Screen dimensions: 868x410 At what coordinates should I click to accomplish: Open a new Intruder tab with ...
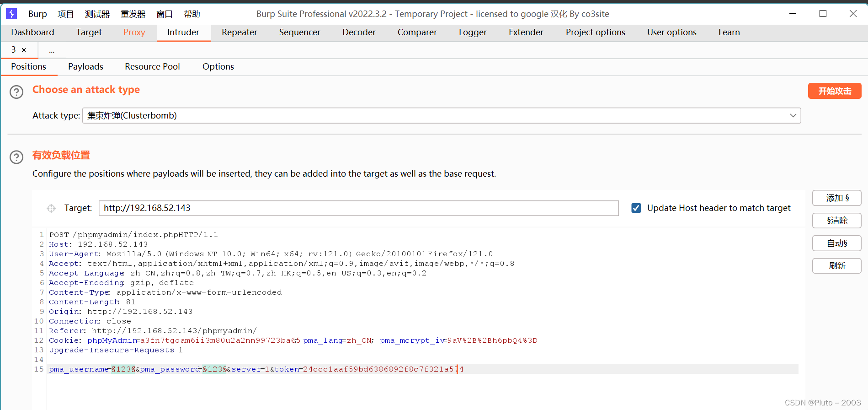(52, 51)
